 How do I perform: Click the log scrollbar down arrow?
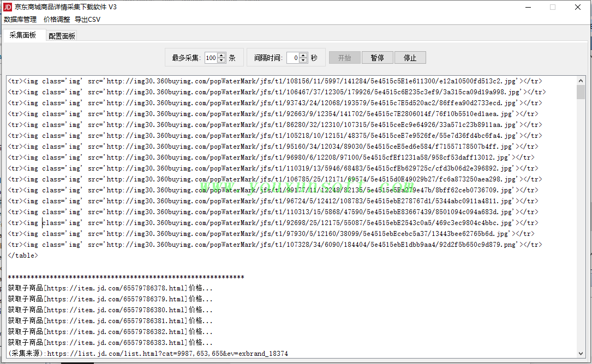(x=581, y=354)
